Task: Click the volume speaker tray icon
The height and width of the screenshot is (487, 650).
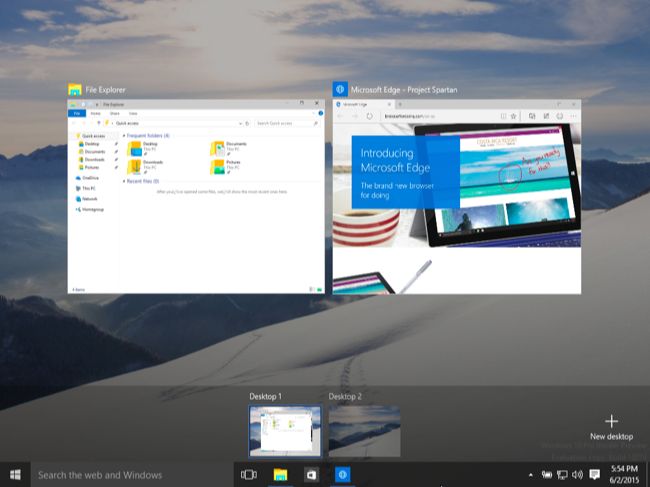Action: [x=577, y=475]
